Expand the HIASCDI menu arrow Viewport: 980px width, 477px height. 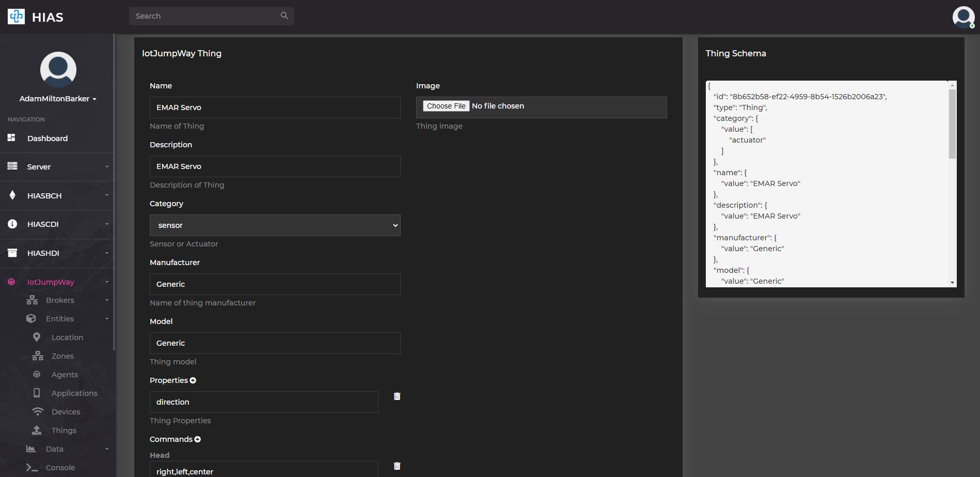pos(107,224)
